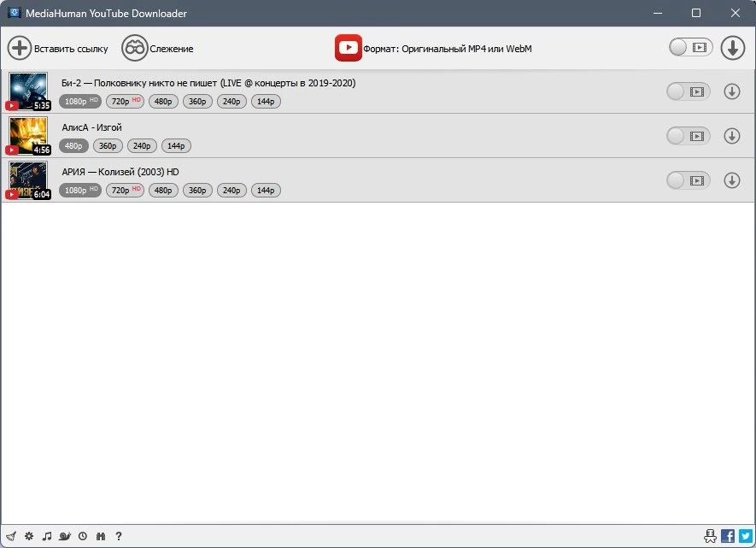
Task: Select 720p HD for АРИЯ — Колизей
Action: pyautogui.click(x=125, y=190)
